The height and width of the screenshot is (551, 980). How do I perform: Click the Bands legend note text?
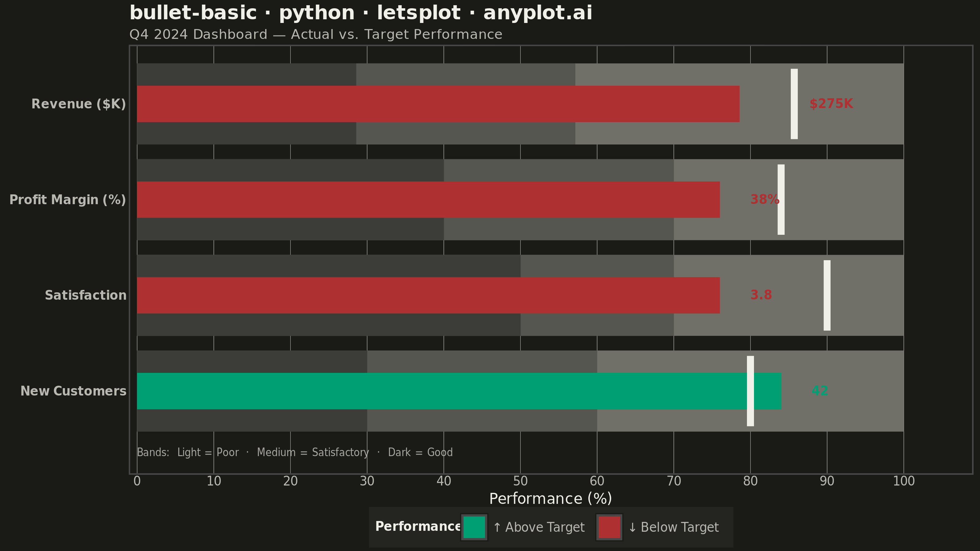(x=295, y=452)
